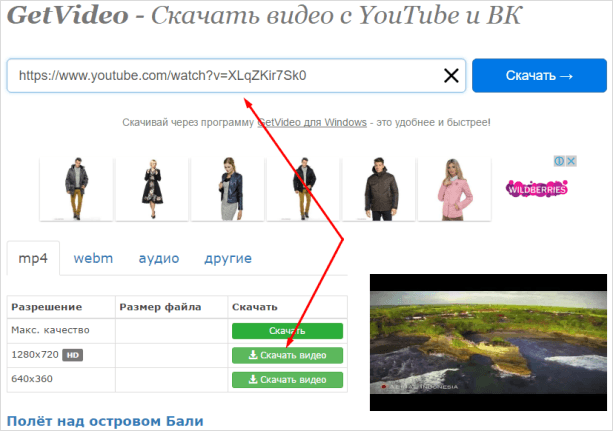Click the GetVideo page heading
Image resolution: width=613 pixels, height=431 pixels.
click(x=264, y=15)
